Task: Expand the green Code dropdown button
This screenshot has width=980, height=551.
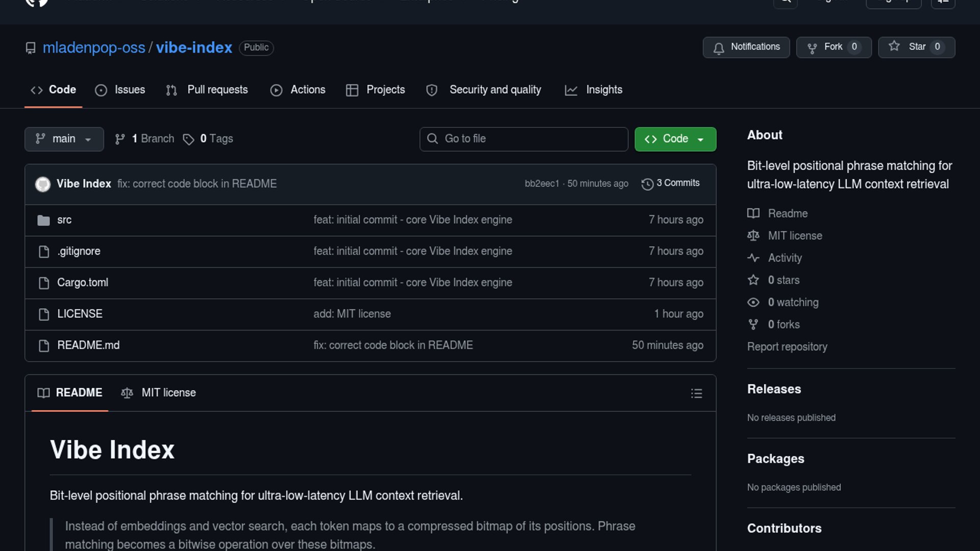Action: click(x=675, y=139)
